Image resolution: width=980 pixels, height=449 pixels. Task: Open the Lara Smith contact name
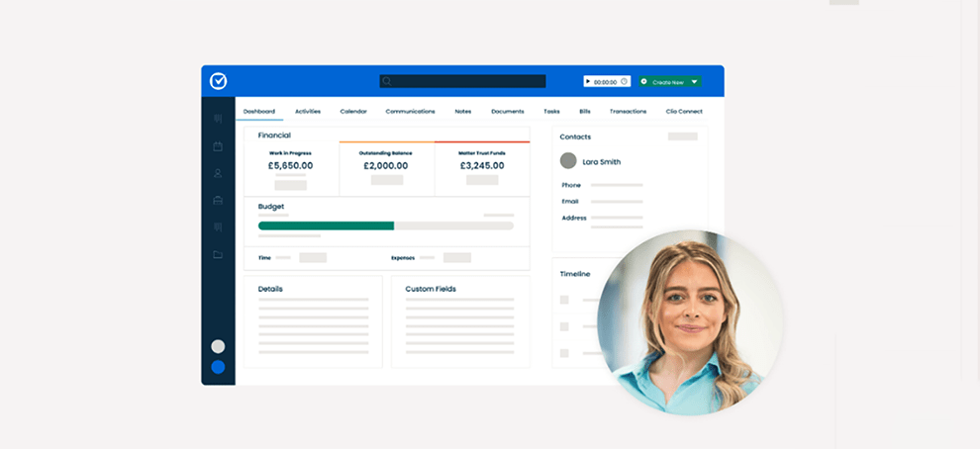[601, 162]
